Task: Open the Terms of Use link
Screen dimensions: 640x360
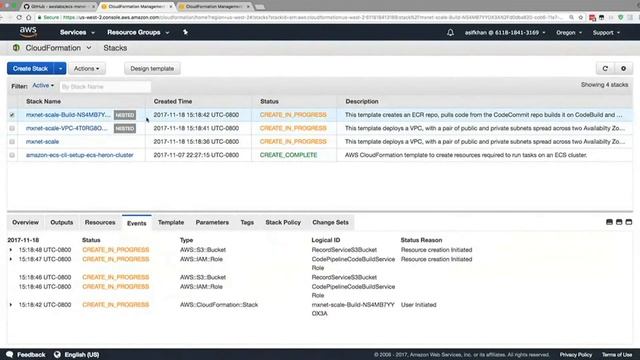Action: click(x=617, y=355)
